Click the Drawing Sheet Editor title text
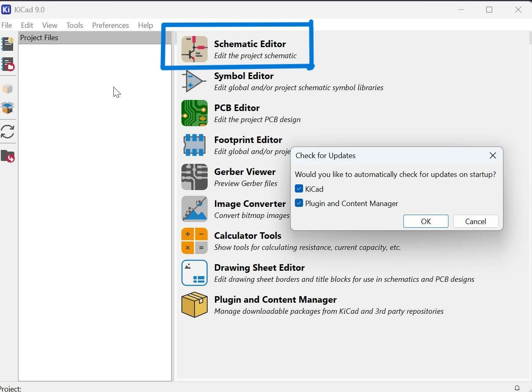 pos(259,267)
